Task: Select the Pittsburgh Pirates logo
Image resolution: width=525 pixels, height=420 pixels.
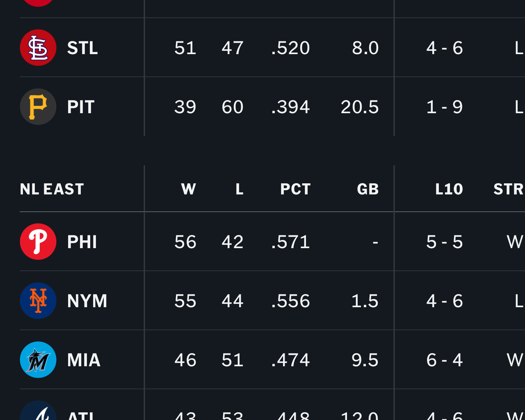Action: 38,107
